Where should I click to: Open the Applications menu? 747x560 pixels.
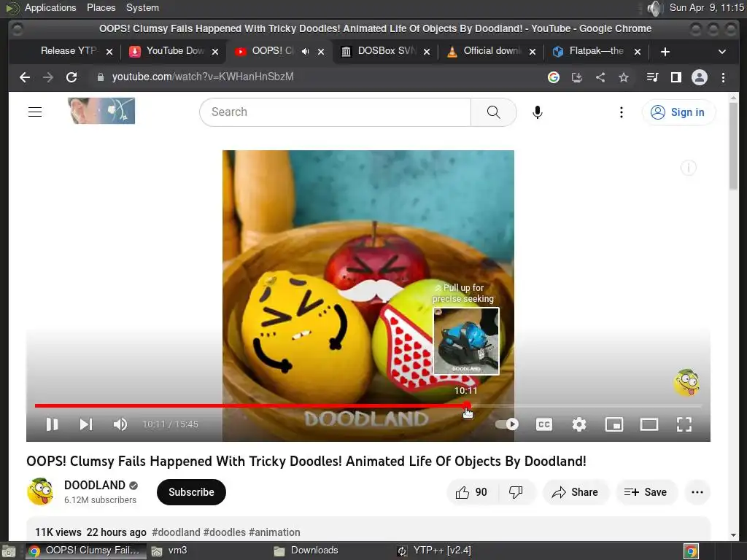(50, 7)
